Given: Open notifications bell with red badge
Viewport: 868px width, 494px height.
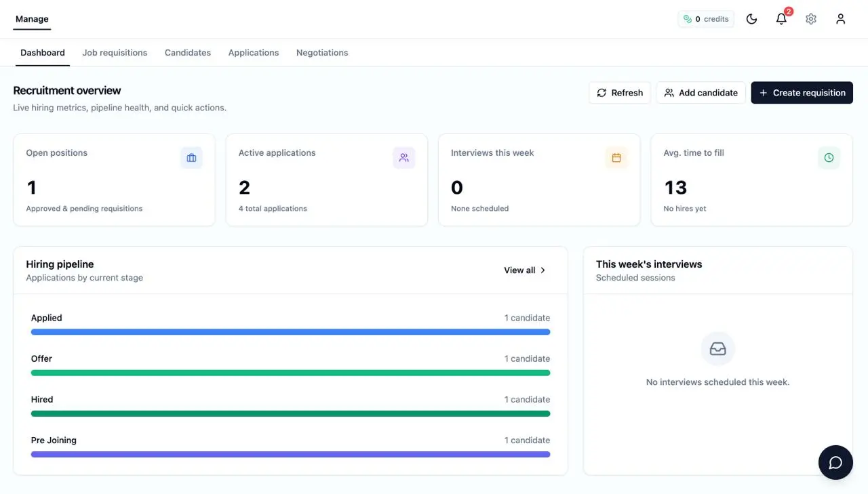Looking at the screenshot, I should tap(781, 19).
